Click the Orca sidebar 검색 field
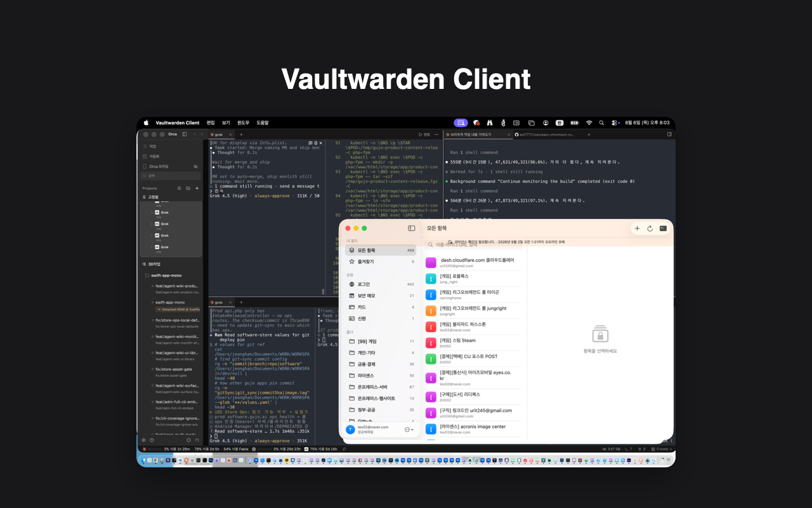812x508 pixels. click(171, 176)
